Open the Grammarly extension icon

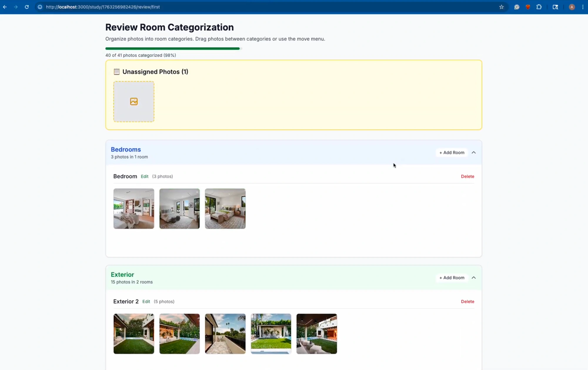pyautogui.click(x=517, y=7)
